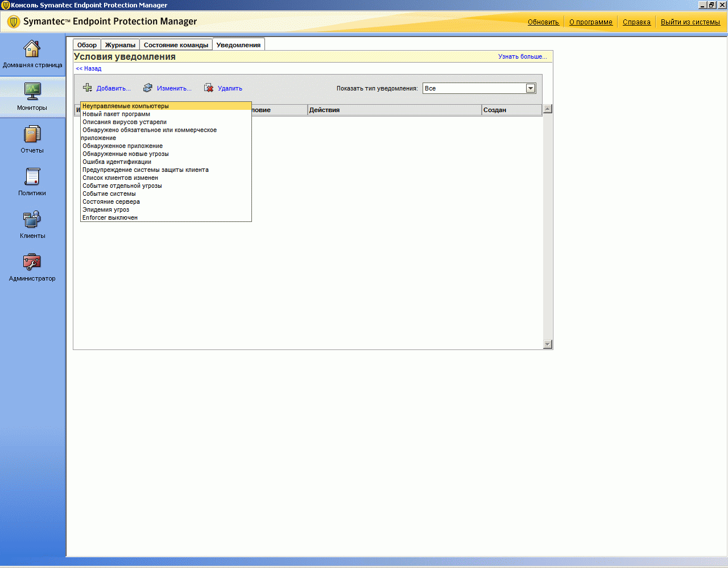
Task: Click the green plus Добавить icon
Action: point(87,88)
